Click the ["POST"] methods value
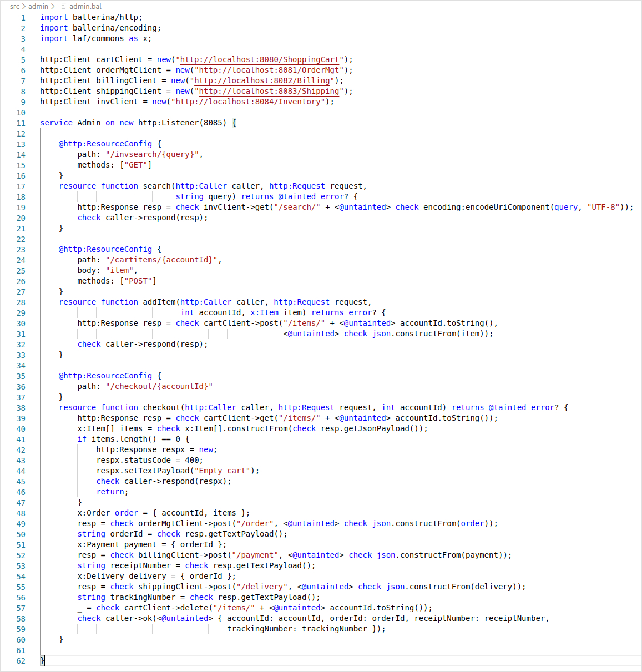The width and height of the screenshot is (642, 672). click(138, 281)
